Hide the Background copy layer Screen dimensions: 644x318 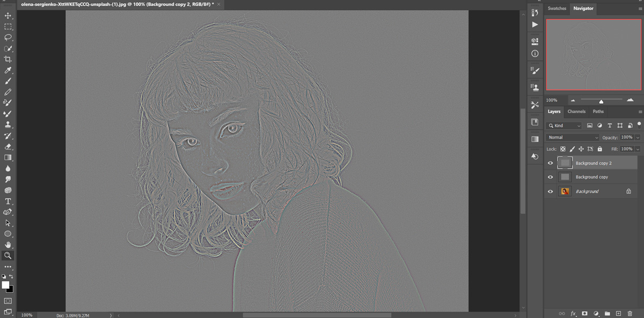click(x=550, y=177)
